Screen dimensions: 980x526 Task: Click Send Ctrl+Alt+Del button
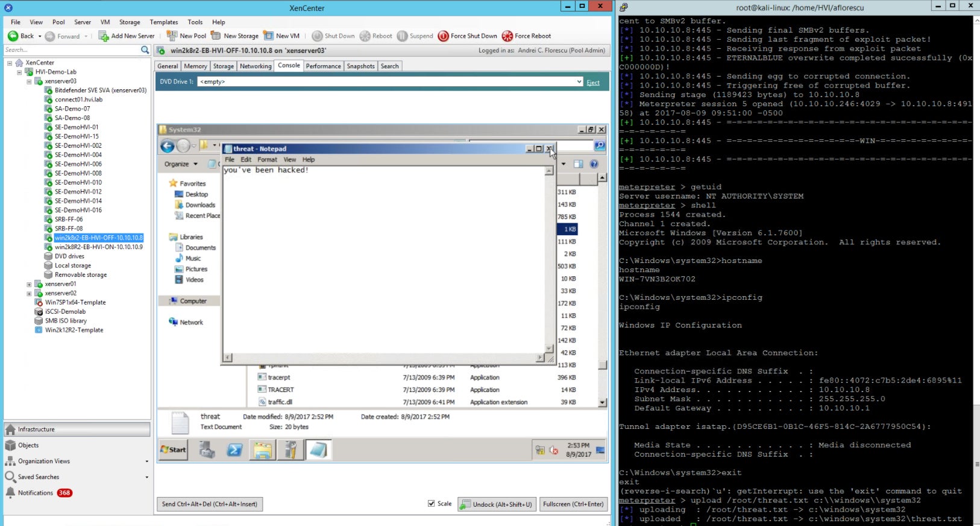(x=210, y=504)
